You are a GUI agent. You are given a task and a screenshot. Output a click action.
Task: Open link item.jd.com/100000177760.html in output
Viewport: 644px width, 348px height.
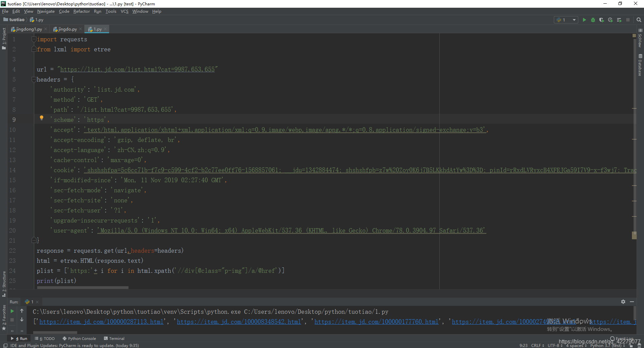tap(376, 322)
